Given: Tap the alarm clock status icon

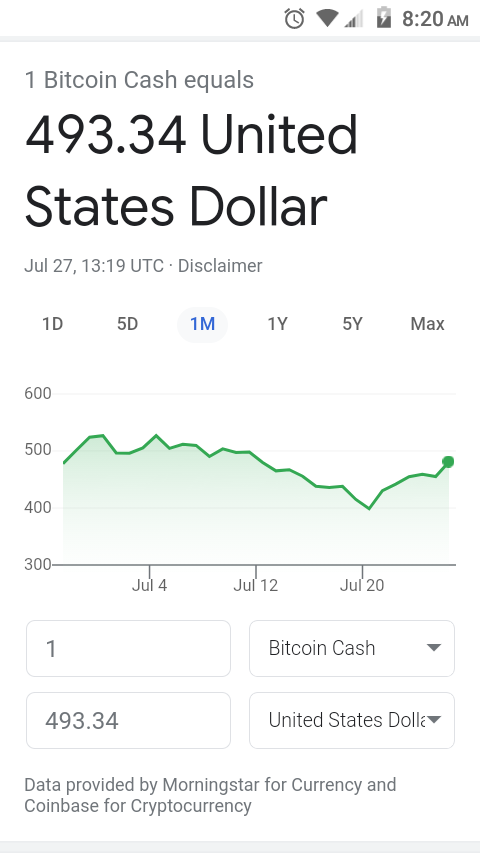Looking at the screenshot, I should tap(294, 19).
